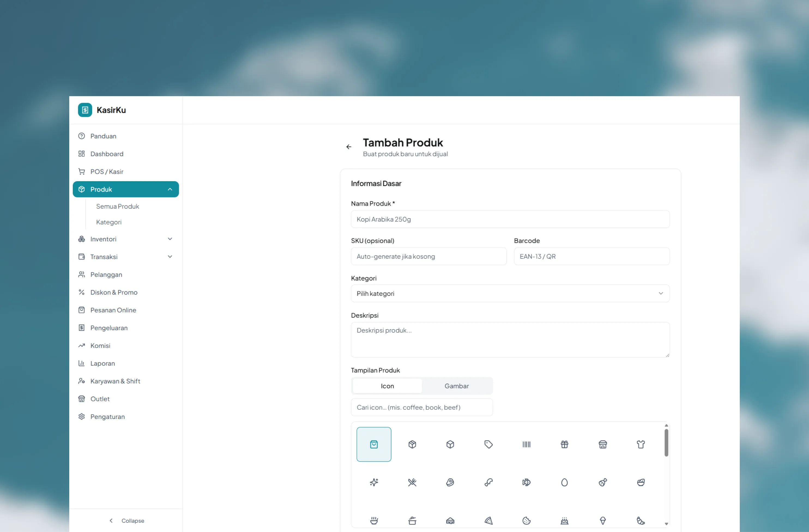Screen dimensions: 809x532
Task: Click scroll-down arrow of icon grid
Action: pos(666,524)
